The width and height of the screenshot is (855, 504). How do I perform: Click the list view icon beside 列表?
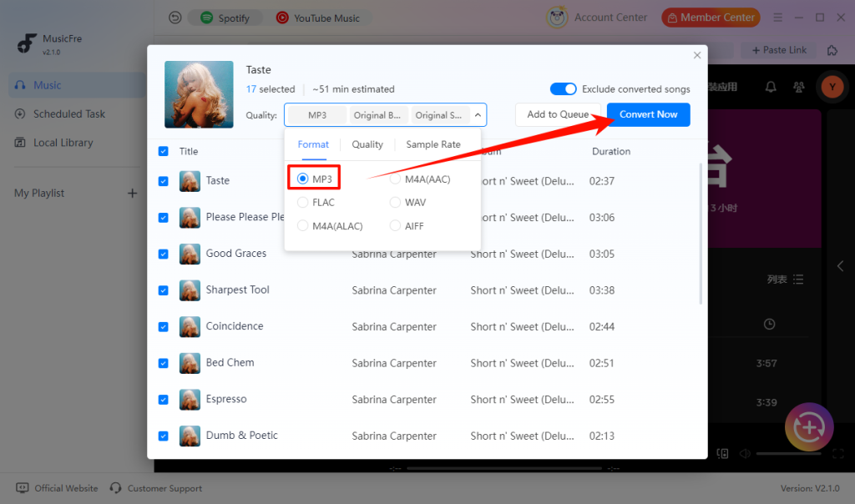pyautogui.click(x=798, y=280)
